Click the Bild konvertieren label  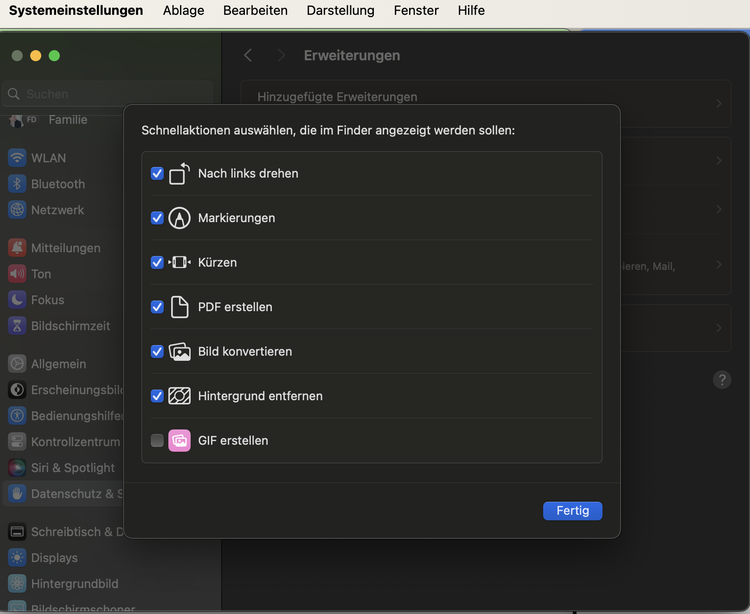pyautogui.click(x=245, y=351)
